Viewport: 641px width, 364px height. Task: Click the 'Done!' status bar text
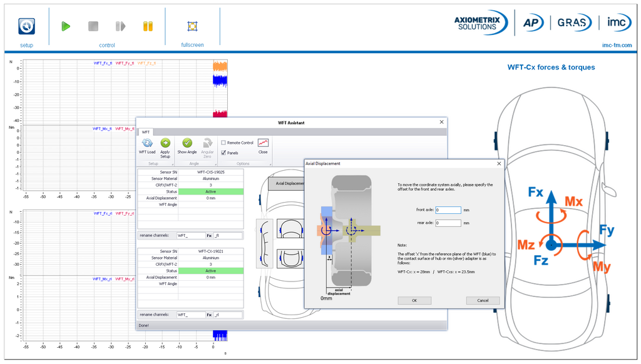tap(143, 326)
